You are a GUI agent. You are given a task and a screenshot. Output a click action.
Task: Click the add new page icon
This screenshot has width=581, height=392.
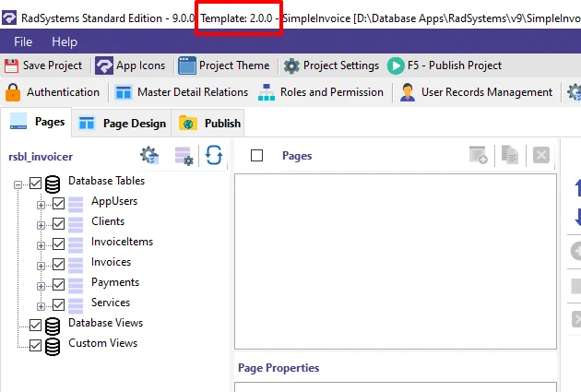[x=478, y=155]
